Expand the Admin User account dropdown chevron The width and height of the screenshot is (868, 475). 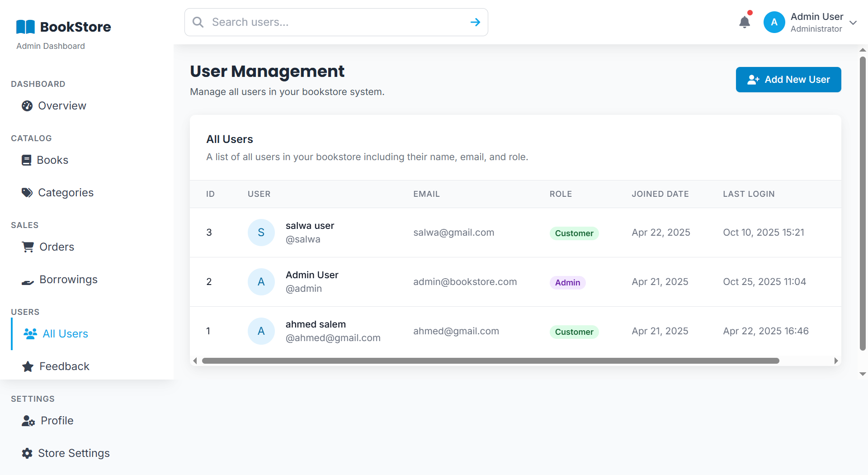(853, 23)
